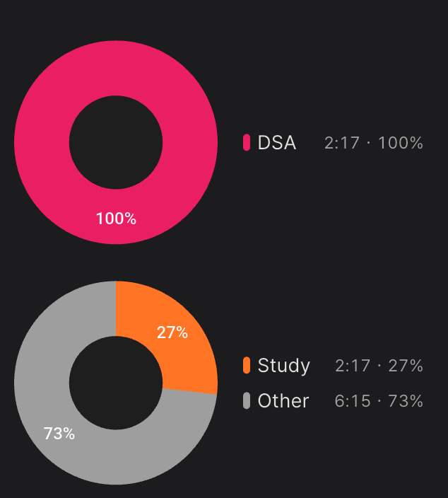Click the 27% label on the orange segment
Image resolution: width=448 pixels, height=498 pixels.
click(172, 332)
